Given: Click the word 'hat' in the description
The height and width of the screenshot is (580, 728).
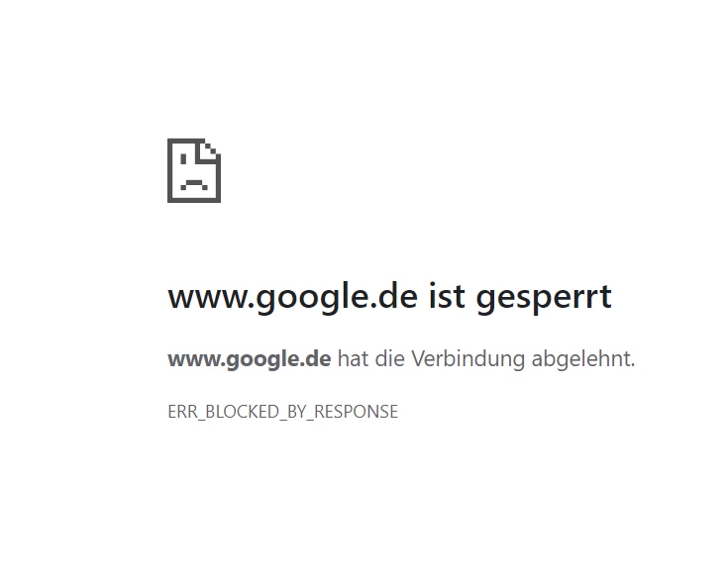Looking at the screenshot, I should [x=353, y=358].
